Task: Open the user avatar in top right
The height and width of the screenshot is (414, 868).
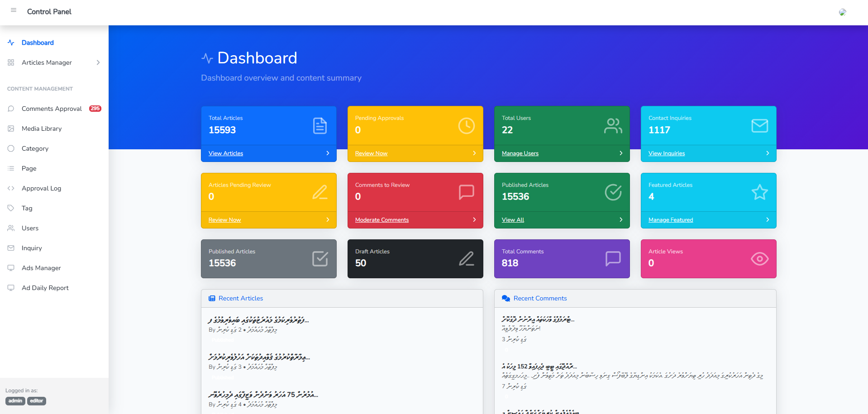Action: point(842,12)
